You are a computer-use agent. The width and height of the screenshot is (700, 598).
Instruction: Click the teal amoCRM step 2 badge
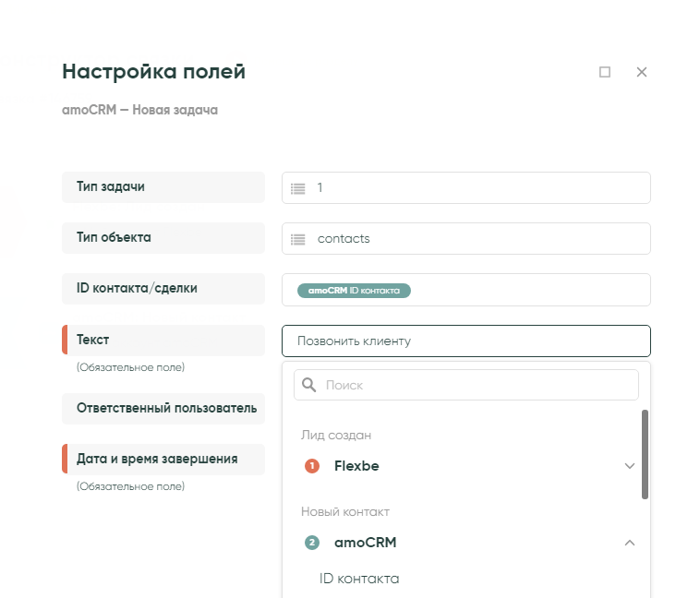click(x=312, y=543)
